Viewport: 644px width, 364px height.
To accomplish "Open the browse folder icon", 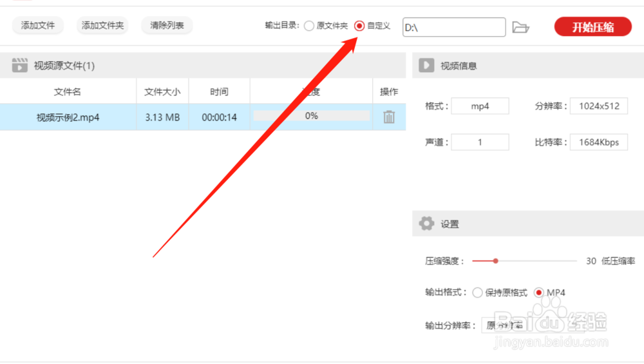I will click(520, 28).
